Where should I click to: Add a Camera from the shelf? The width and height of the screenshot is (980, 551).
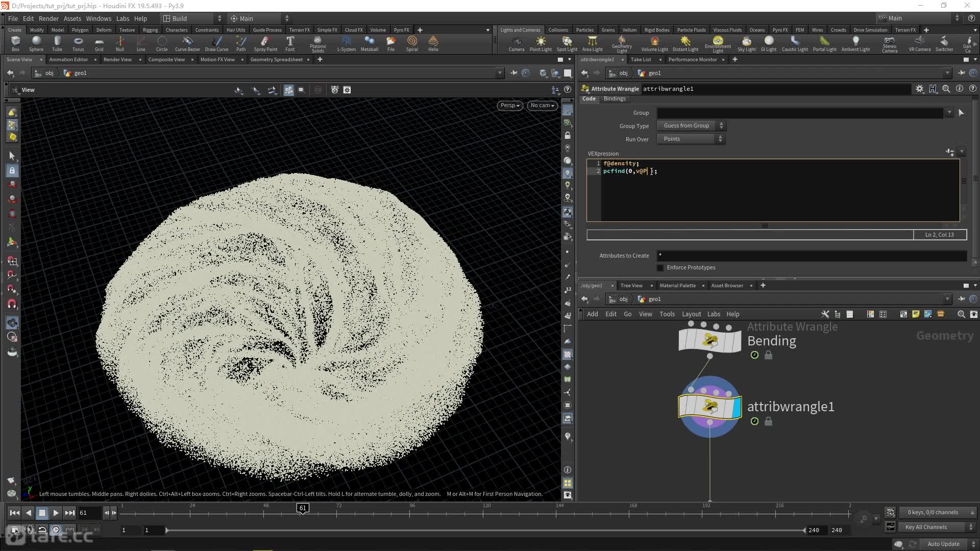point(517,43)
